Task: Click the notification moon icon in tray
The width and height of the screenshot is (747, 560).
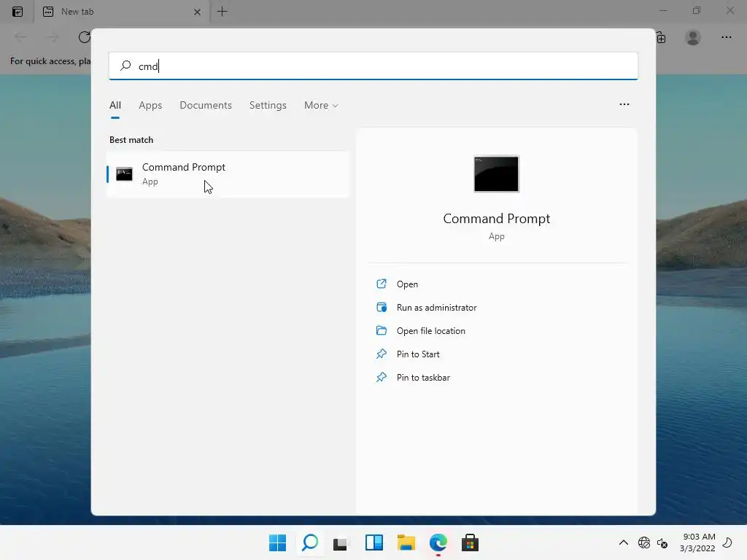Action: click(x=727, y=542)
